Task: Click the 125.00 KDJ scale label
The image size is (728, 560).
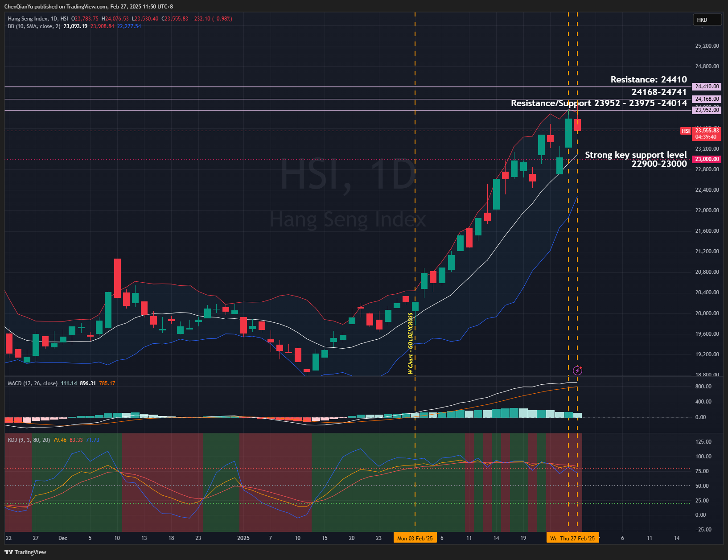Action: 703,442
